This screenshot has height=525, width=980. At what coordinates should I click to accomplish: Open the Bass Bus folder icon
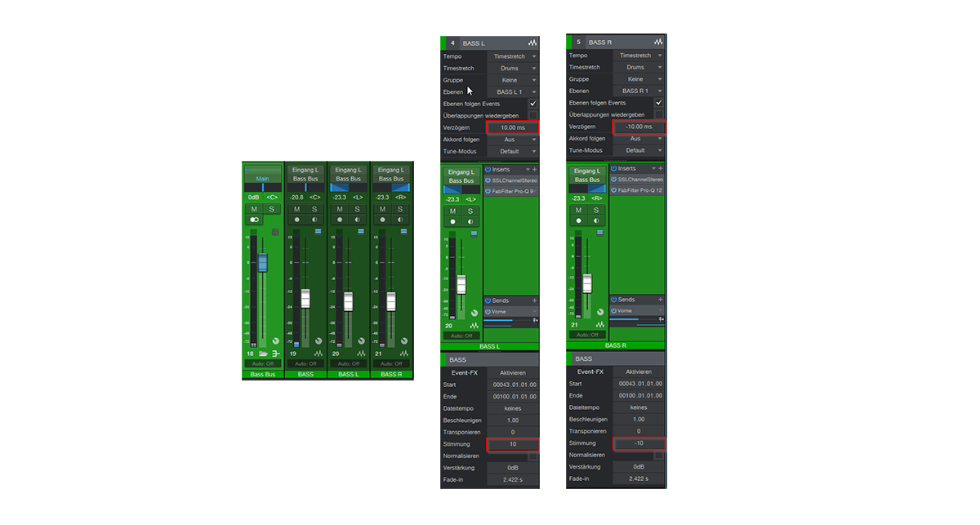tap(264, 354)
